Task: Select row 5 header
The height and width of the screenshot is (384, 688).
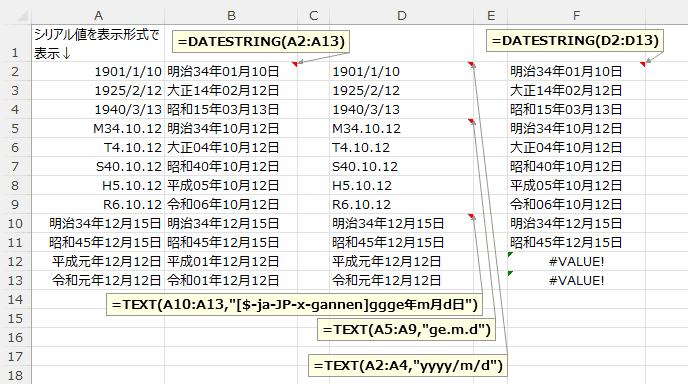Action: click(15, 129)
